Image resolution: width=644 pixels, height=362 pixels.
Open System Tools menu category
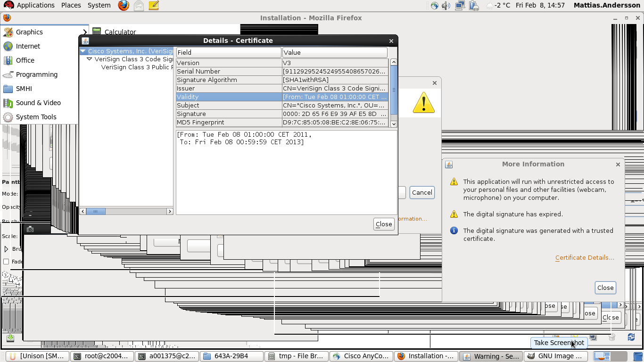coord(45,117)
